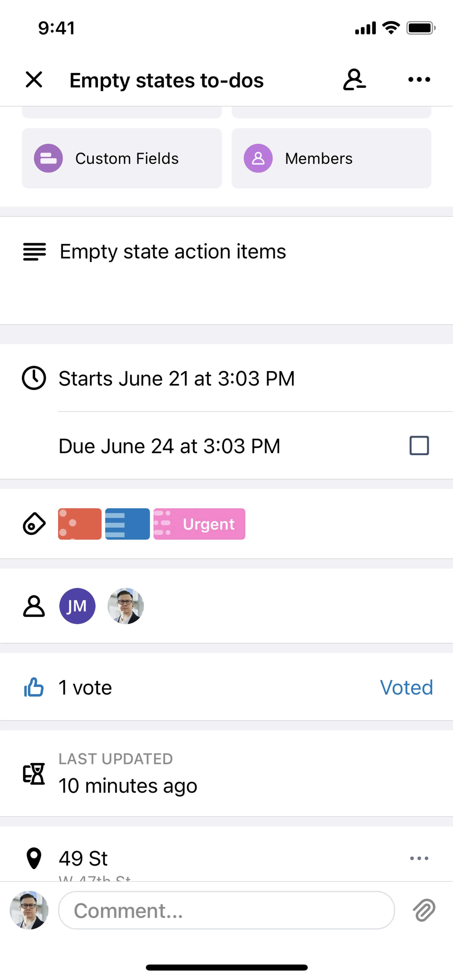Mark the due date as complete
453x980 pixels.
(x=419, y=446)
